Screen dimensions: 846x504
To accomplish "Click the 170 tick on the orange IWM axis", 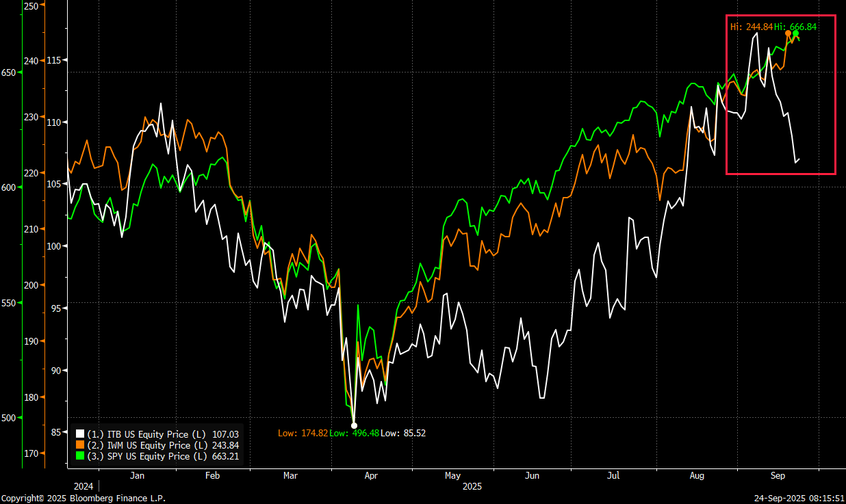I will tap(31, 453).
